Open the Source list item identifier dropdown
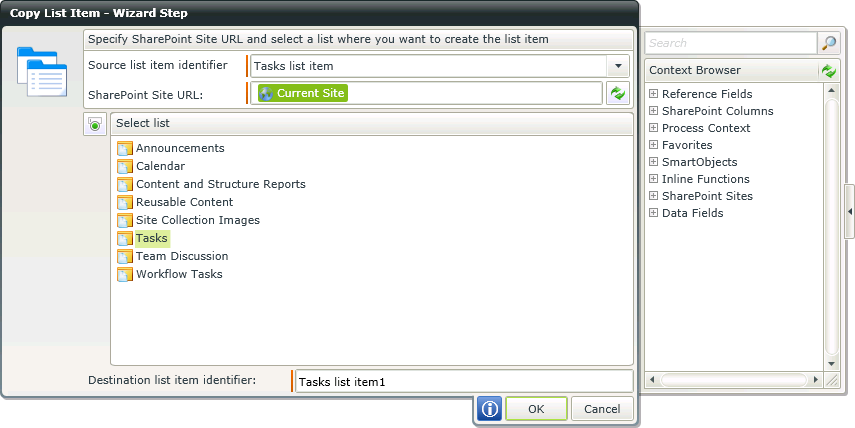Viewport: 855px width, 428px height. (x=618, y=66)
